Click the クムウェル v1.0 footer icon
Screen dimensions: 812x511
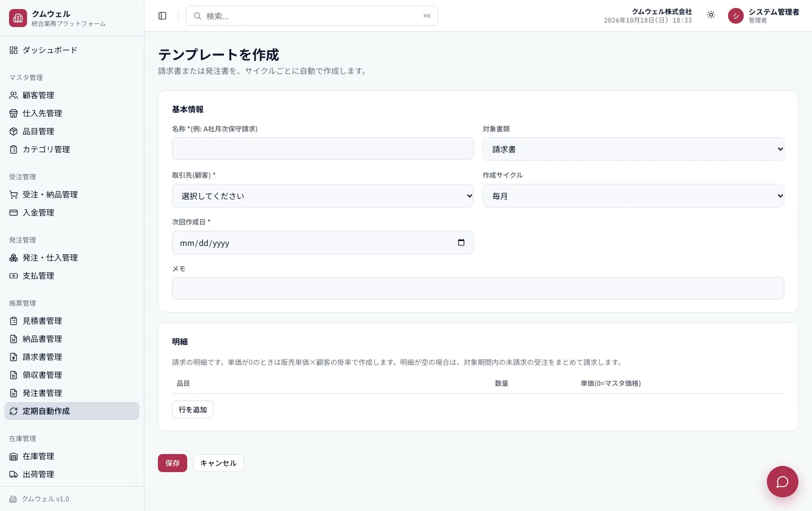(13, 499)
